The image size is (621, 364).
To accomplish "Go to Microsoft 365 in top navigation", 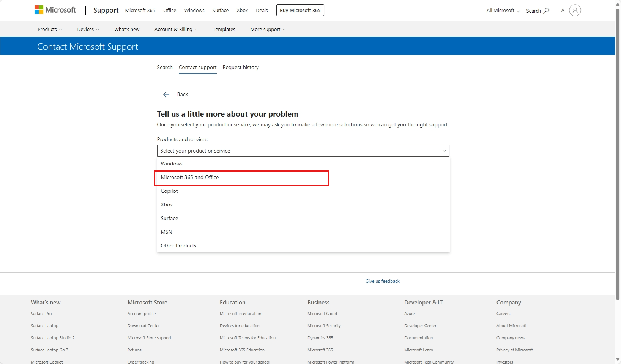I will pos(140,11).
